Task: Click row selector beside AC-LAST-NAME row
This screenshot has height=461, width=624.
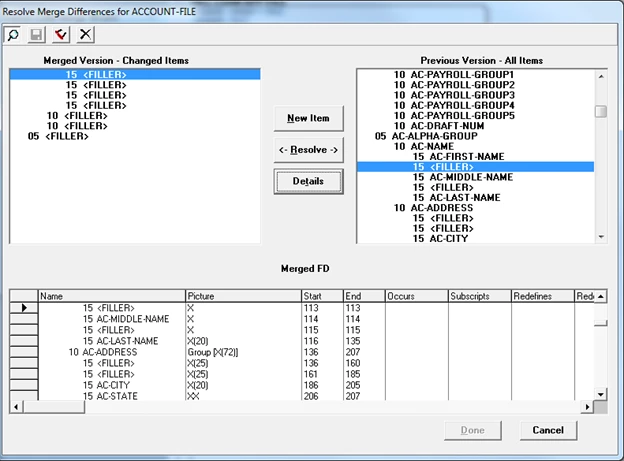Action: click(24, 341)
